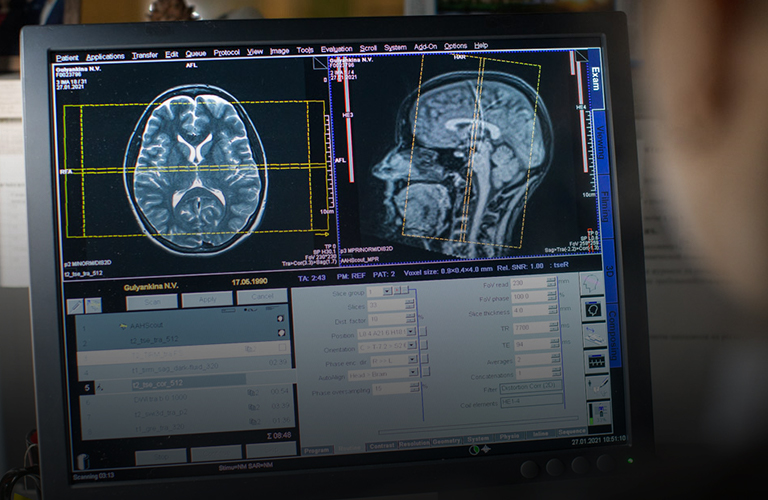Screen dimensions: 768x500
Task: Click the bottom icon in right toolbar
Action: click(x=599, y=411)
